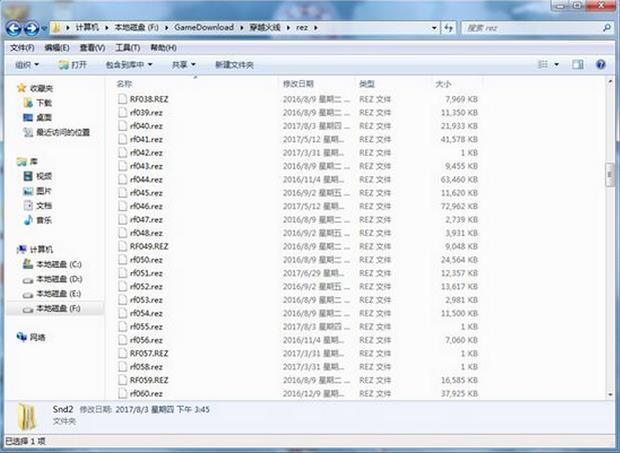Open the 音乐 (Music) library
Viewport: 620px width, 453px height.
coord(43,220)
